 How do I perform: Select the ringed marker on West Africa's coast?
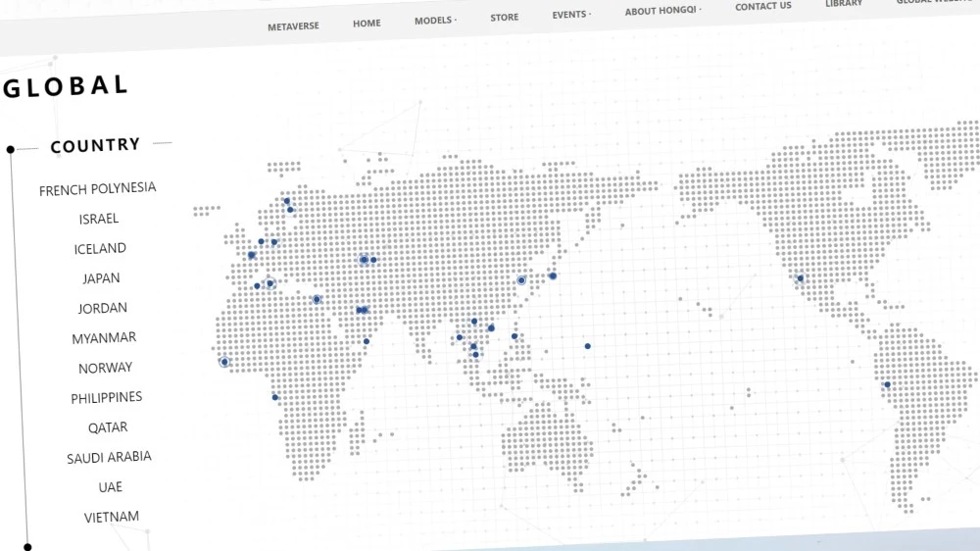click(x=224, y=362)
